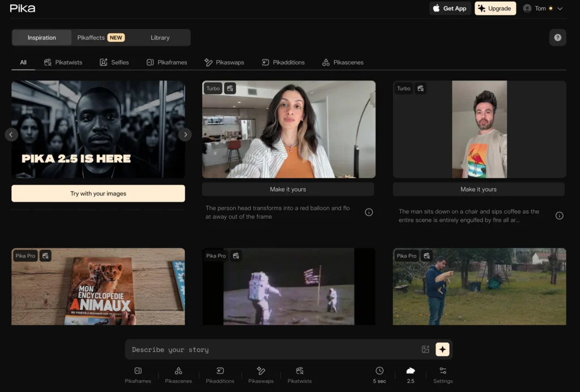The height and width of the screenshot is (392, 580).
Task: Click the Describe your story input field
Action: click(272, 350)
